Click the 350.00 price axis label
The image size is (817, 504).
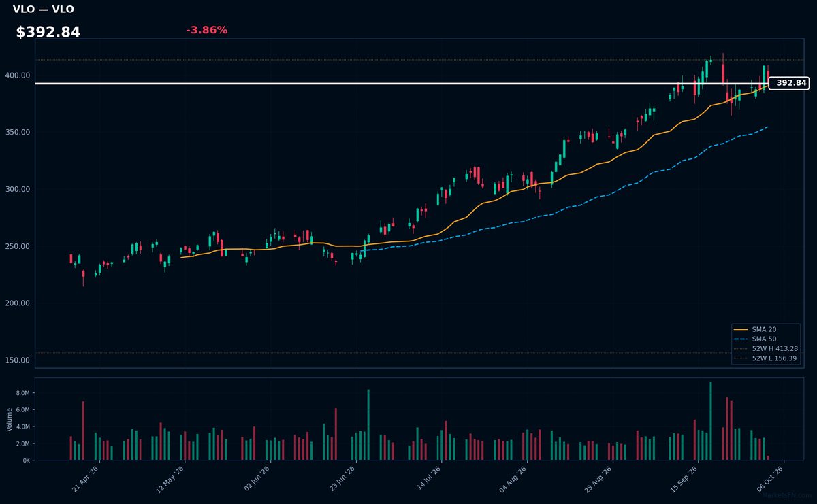(18, 132)
